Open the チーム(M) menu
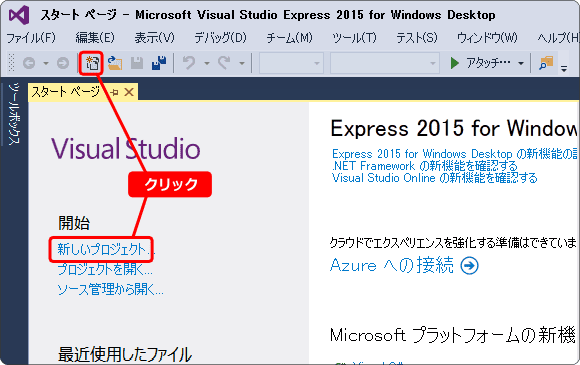Viewport: 580px width, 365px height. coord(290,37)
